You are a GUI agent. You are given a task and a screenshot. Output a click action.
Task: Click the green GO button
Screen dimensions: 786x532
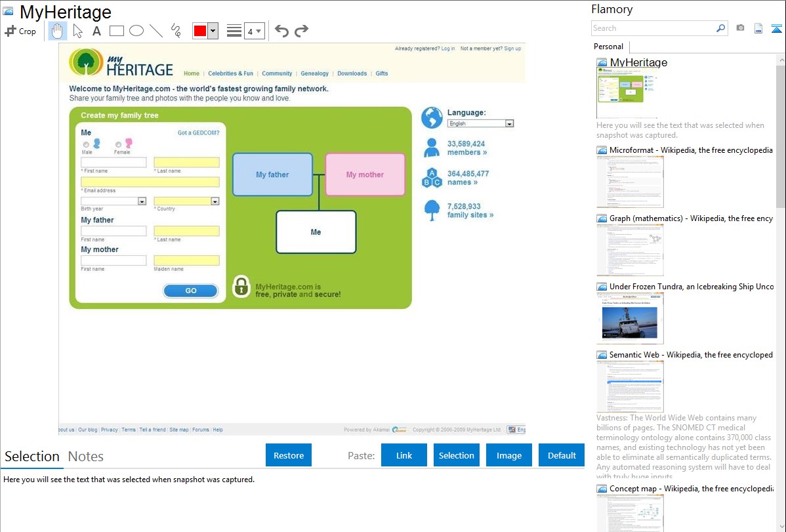coord(190,291)
